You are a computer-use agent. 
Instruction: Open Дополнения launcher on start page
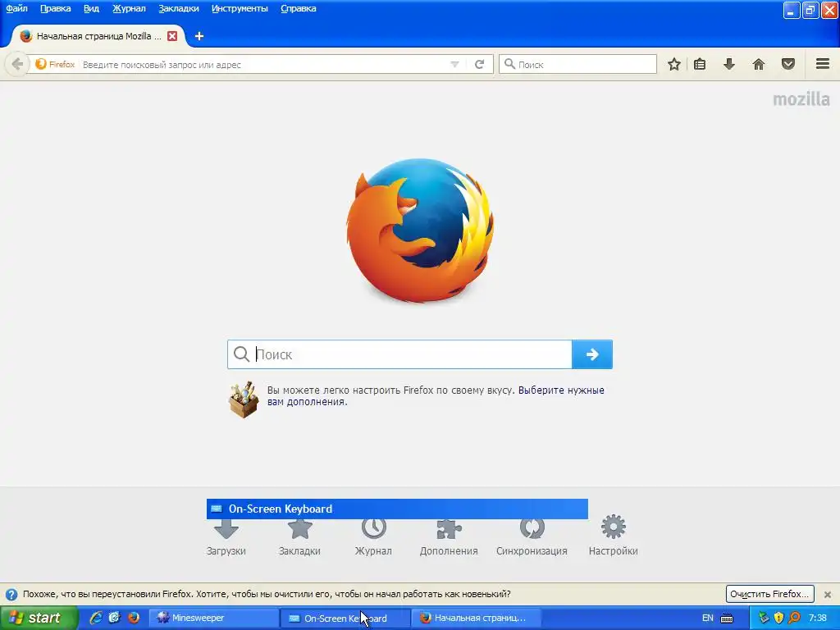pos(449,537)
